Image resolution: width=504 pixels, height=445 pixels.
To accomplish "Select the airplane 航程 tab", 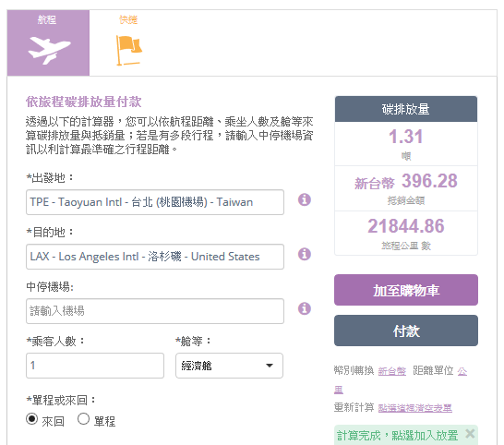I will point(48,42).
